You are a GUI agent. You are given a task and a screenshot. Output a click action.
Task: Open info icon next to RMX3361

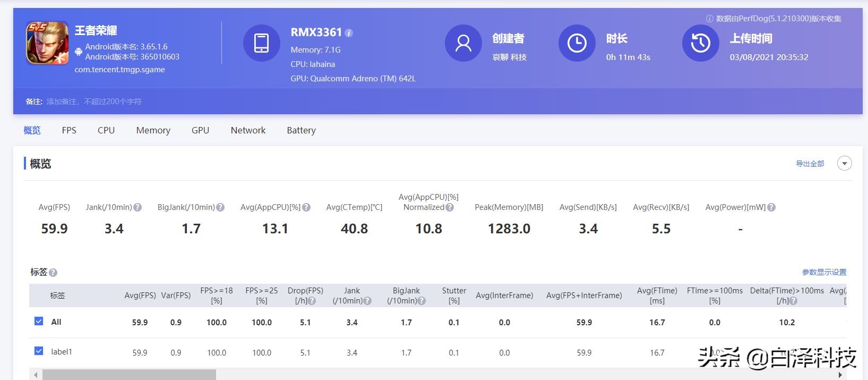pyautogui.click(x=349, y=33)
